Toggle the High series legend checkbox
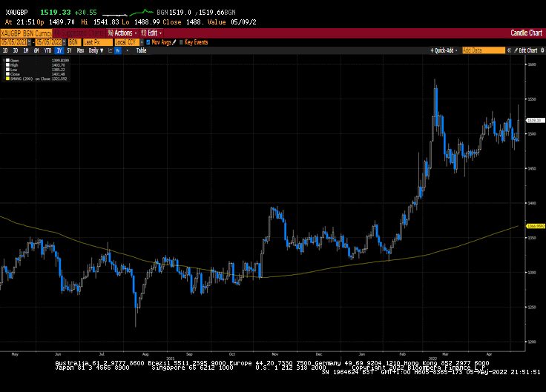The image size is (546, 392). (7, 65)
